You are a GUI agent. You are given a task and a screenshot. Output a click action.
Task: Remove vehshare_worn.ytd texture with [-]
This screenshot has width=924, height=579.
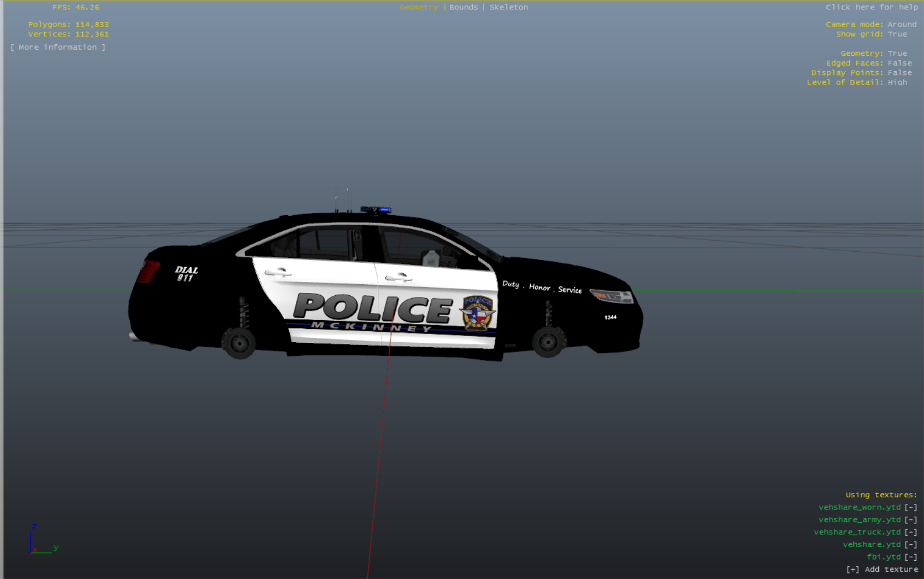point(911,507)
